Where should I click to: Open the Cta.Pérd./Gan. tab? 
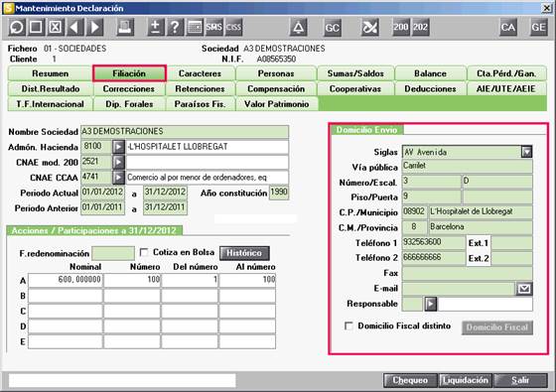pos(506,73)
